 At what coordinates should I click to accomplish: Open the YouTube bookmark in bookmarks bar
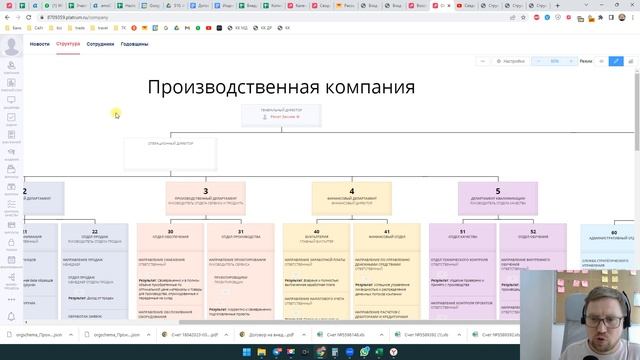(209, 28)
